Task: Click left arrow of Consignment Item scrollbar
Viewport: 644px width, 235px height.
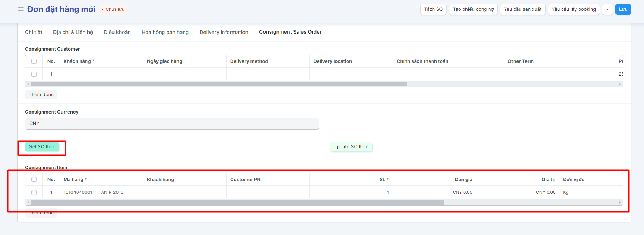Action: (x=28, y=202)
